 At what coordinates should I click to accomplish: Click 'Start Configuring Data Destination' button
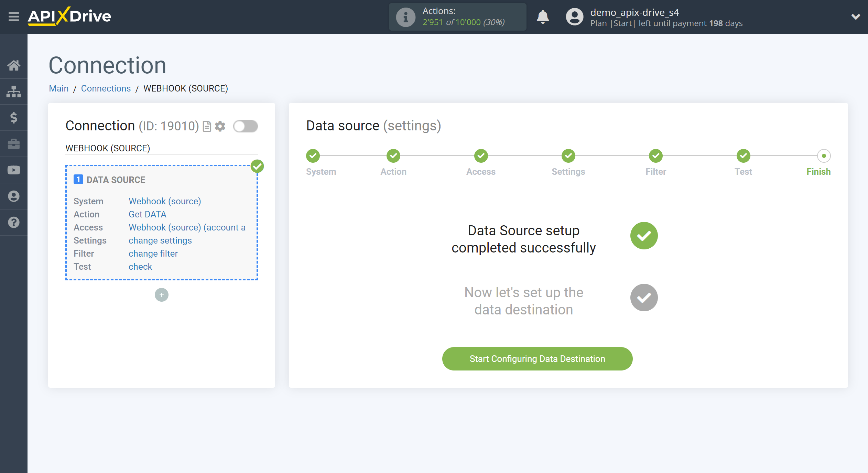[537, 359]
